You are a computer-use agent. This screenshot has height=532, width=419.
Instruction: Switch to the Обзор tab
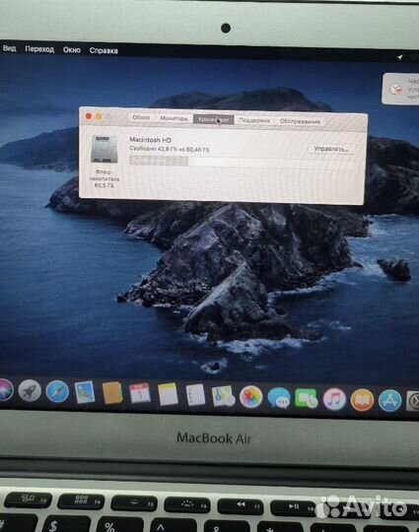coord(141,117)
